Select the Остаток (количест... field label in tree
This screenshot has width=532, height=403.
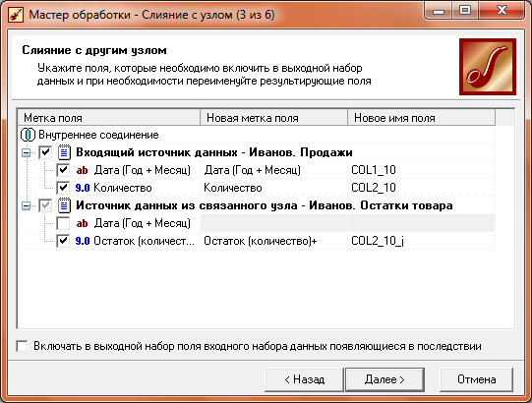144,241
